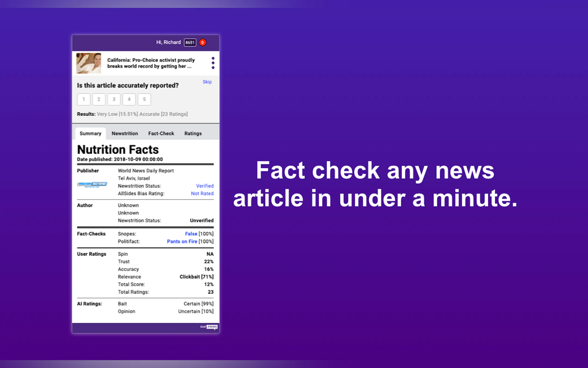Switch to the Summary tab

(x=91, y=134)
